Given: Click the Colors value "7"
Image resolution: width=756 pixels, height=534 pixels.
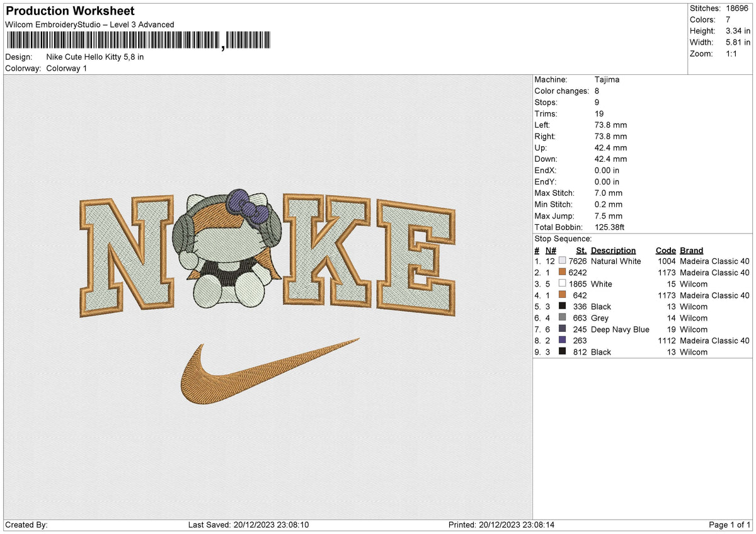Looking at the screenshot, I should [728, 20].
